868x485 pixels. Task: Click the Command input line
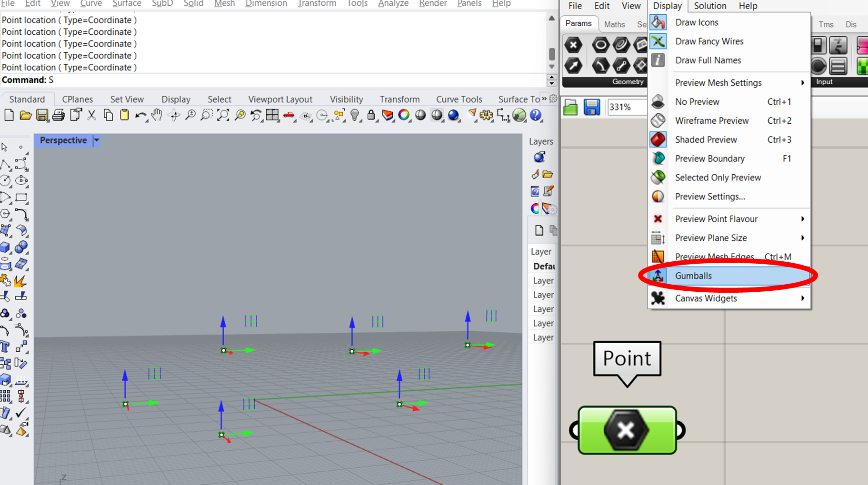coord(274,80)
